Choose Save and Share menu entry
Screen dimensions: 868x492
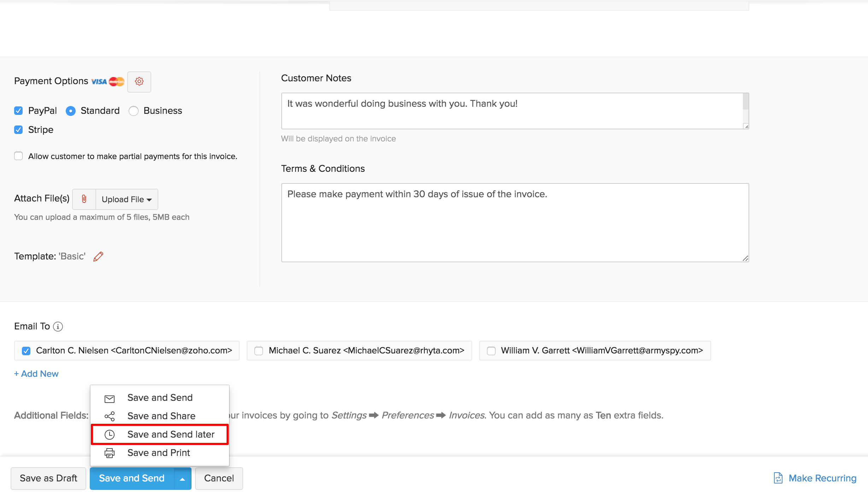161,416
